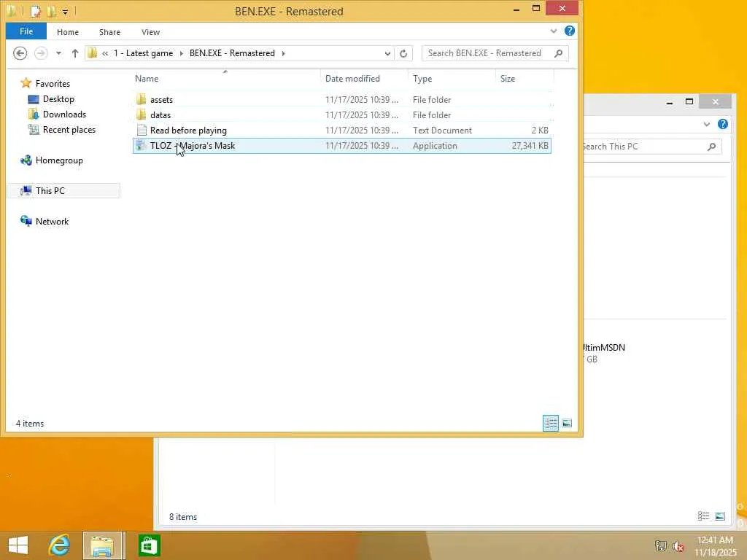Viewport: 747px width, 560px height.
Task: Select Homegroup in the navigation pane
Action: (x=58, y=160)
